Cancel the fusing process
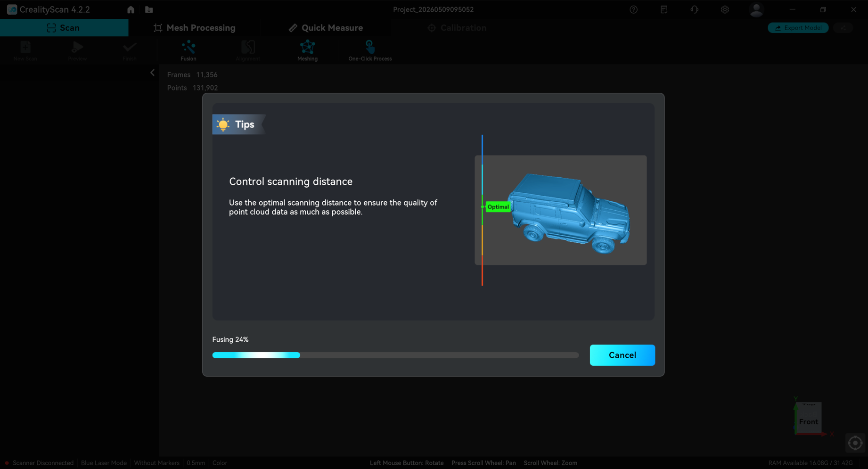This screenshot has height=469, width=868. pos(622,355)
